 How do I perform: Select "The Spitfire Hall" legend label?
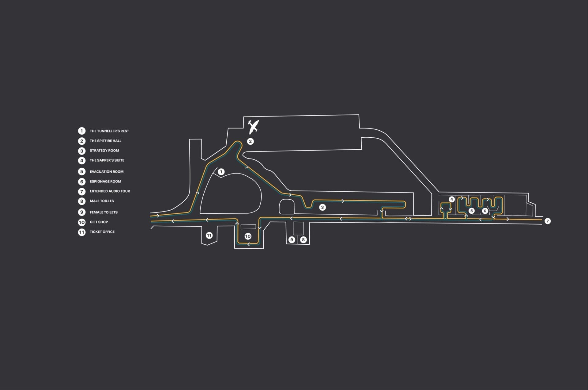(105, 141)
